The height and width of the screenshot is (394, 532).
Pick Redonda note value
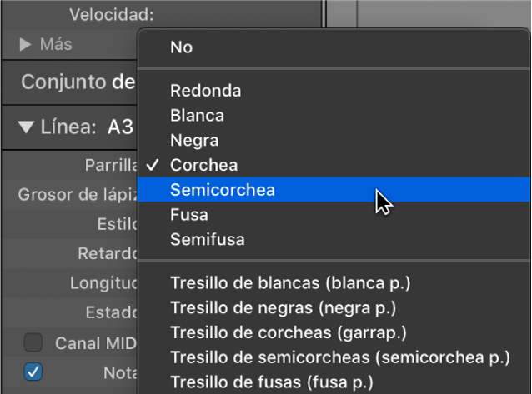pyautogui.click(x=205, y=90)
